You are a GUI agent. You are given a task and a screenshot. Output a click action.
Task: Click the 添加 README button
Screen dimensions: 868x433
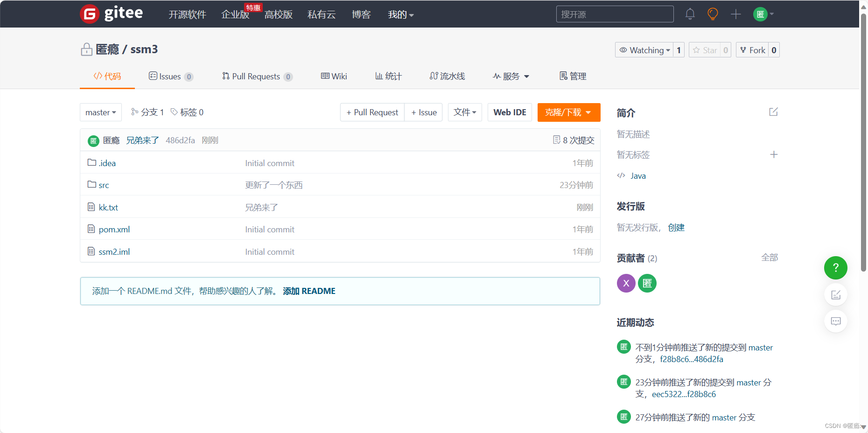[x=309, y=291]
